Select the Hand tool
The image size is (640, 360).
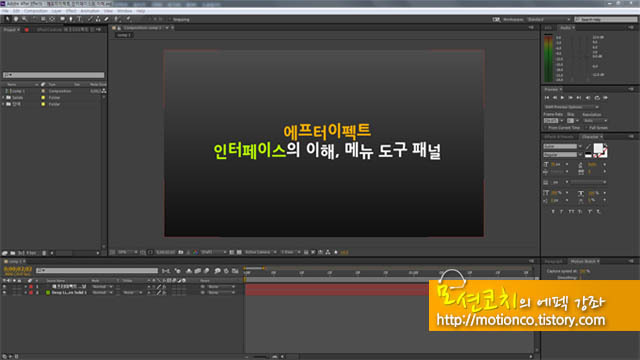(16, 19)
